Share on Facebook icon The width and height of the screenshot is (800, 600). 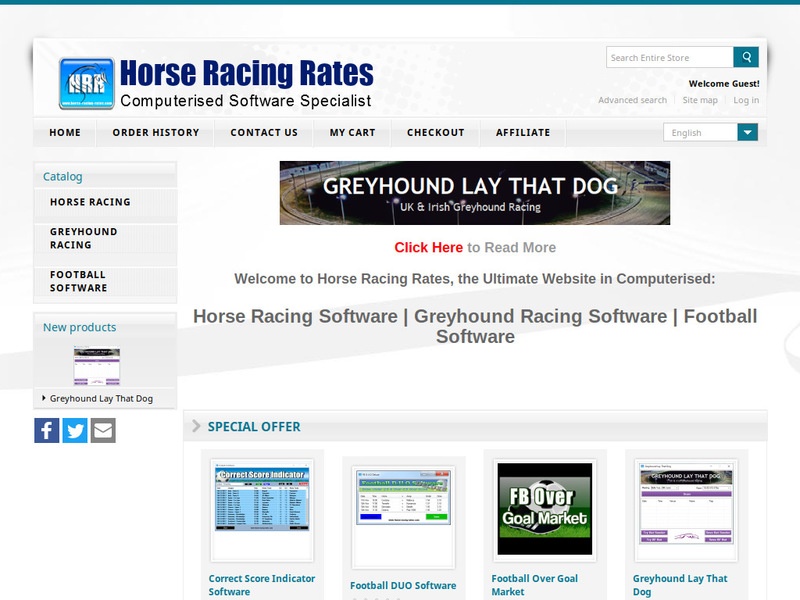tap(47, 430)
